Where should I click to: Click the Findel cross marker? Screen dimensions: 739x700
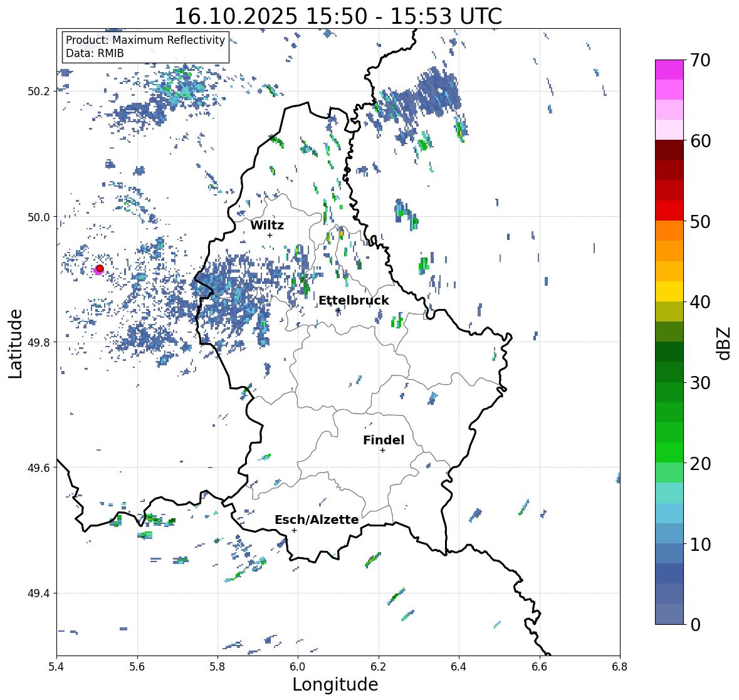(x=382, y=451)
